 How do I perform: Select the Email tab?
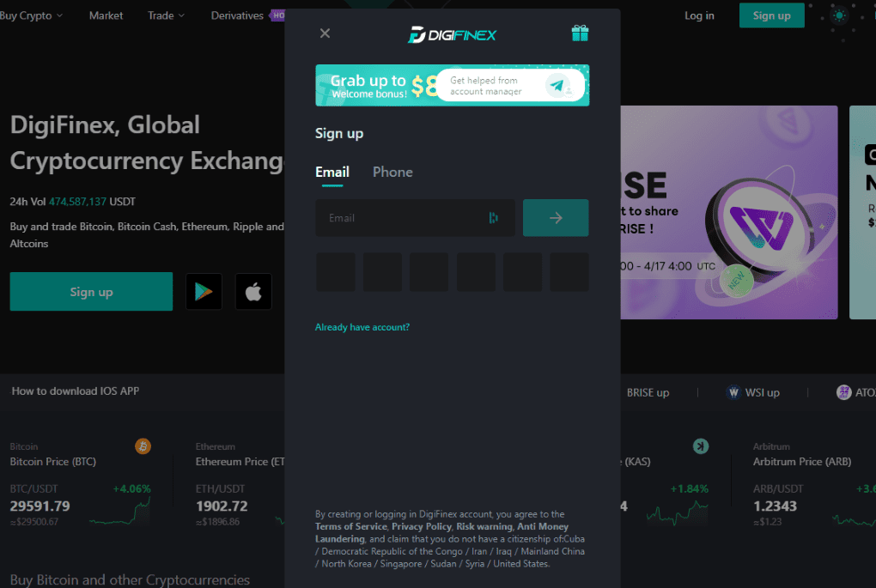(332, 172)
